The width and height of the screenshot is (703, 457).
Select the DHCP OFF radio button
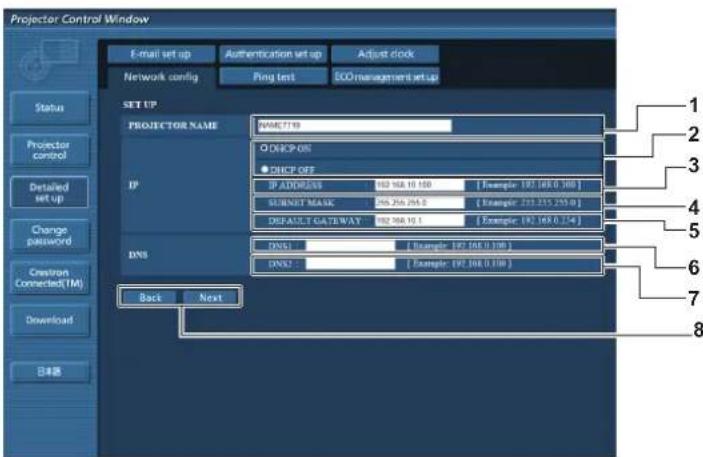[x=265, y=169]
